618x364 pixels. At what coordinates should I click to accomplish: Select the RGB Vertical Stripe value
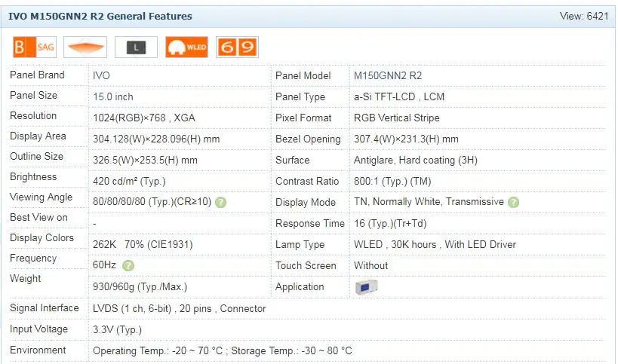point(396,118)
